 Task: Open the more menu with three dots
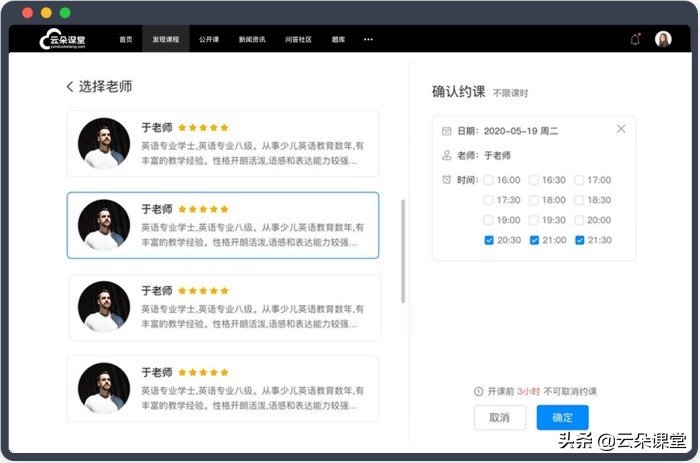pyautogui.click(x=368, y=39)
